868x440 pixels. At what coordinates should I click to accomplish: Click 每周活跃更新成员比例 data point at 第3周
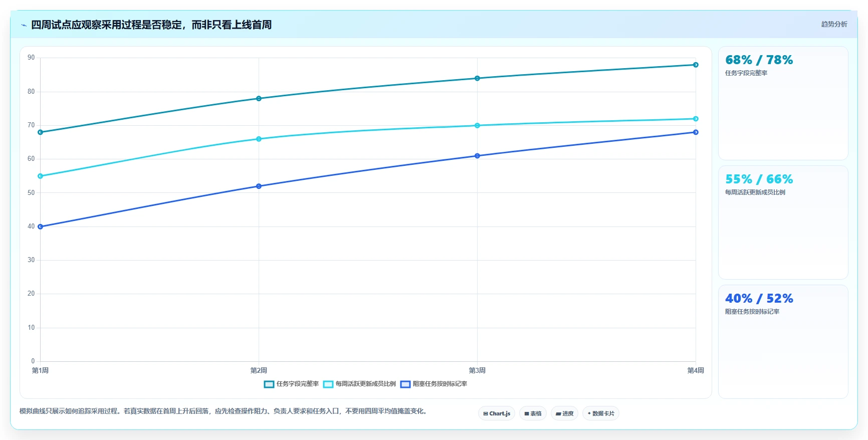click(477, 126)
